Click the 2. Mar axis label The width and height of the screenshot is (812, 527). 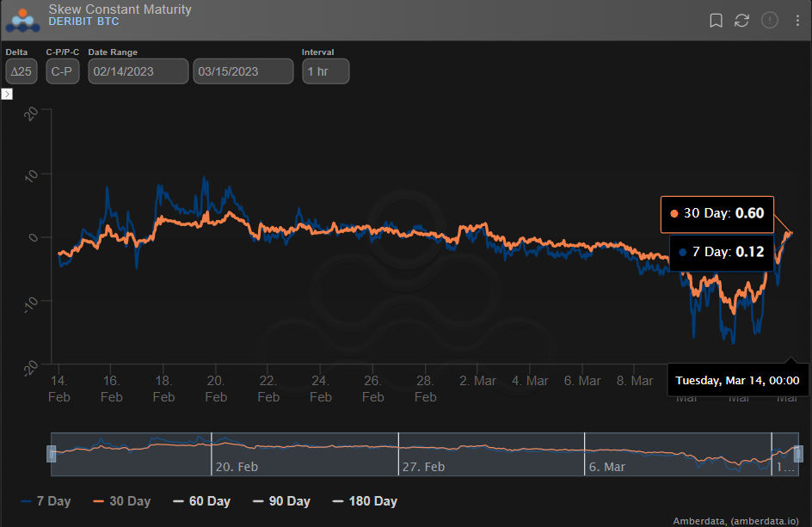477,381
